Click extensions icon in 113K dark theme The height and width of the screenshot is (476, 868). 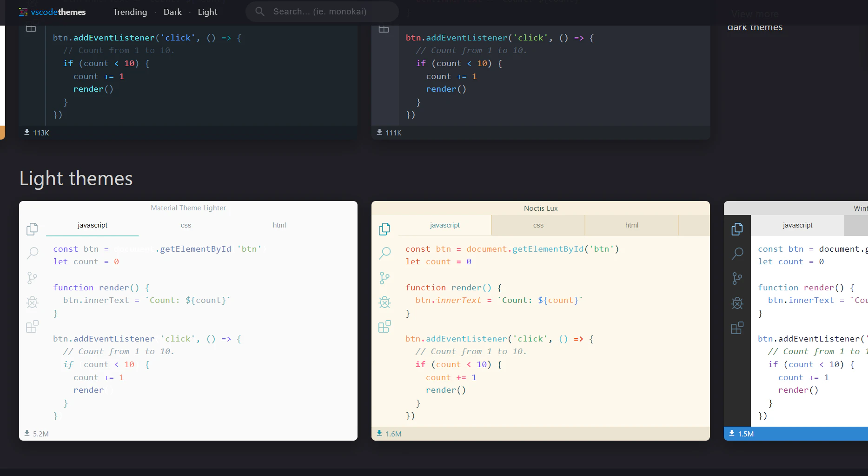(x=31, y=29)
